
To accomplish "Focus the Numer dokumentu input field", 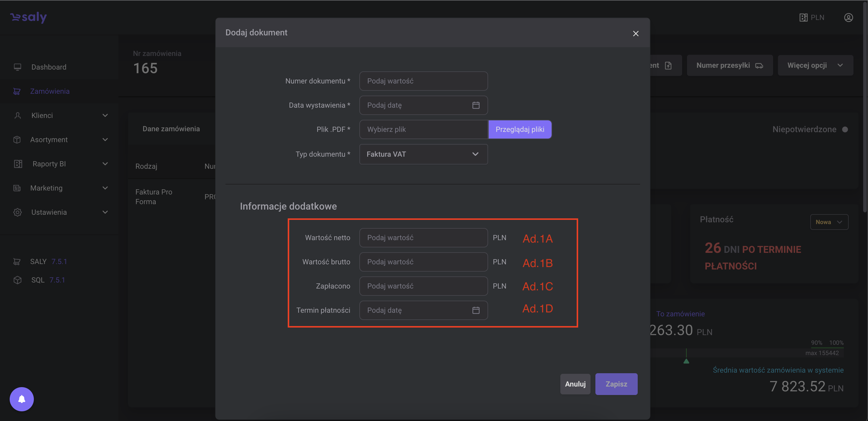I will pos(423,81).
